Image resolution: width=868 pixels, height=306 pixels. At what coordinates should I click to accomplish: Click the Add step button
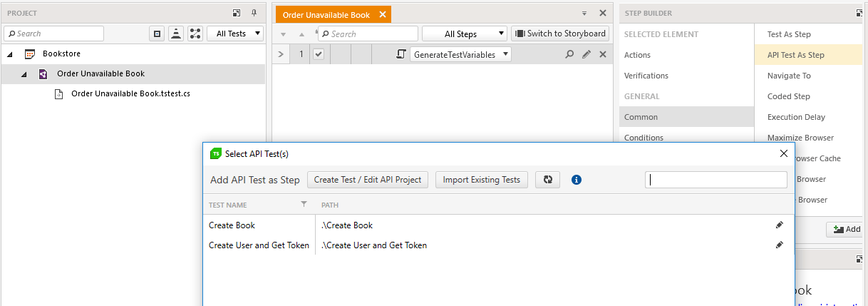point(845,229)
